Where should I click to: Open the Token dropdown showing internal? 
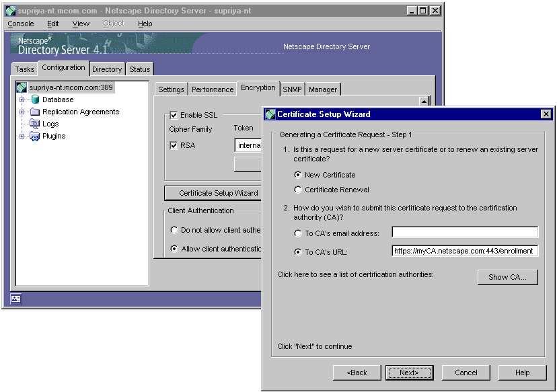click(248, 145)
